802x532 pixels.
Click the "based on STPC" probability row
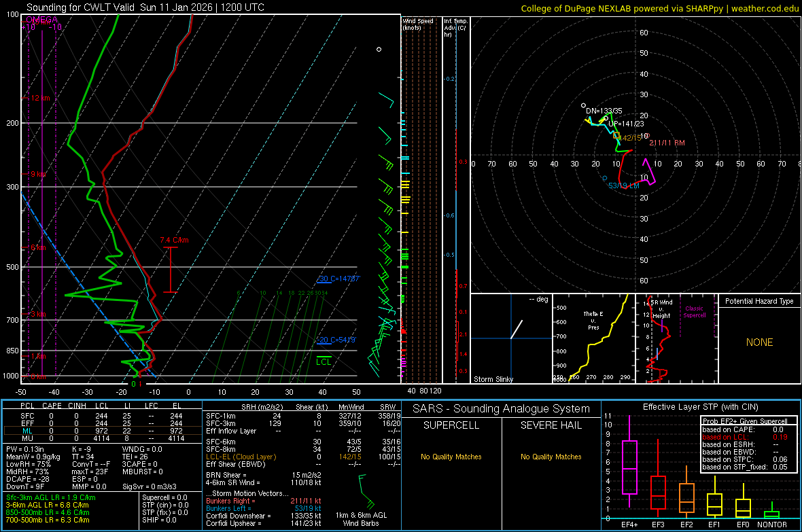pyautogui.click(x=745, y=459)
